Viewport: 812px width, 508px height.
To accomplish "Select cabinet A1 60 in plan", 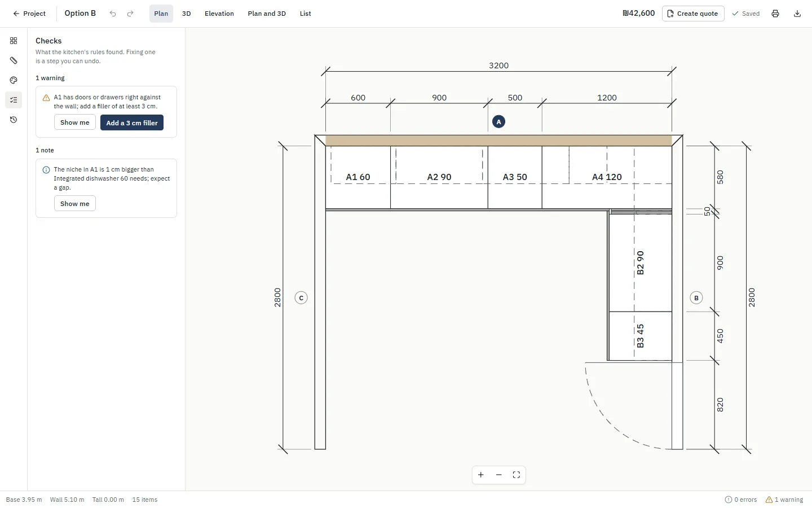I will (x=358, y=177).
